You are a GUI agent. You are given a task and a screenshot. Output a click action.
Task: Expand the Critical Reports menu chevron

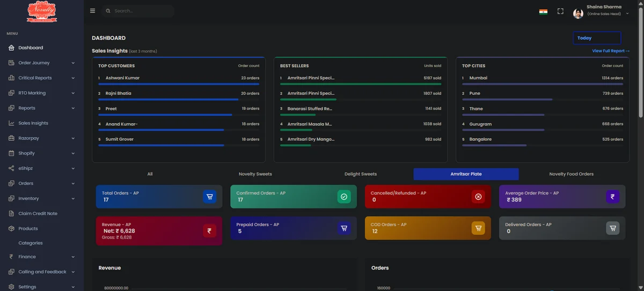click(x=73, y=78)
